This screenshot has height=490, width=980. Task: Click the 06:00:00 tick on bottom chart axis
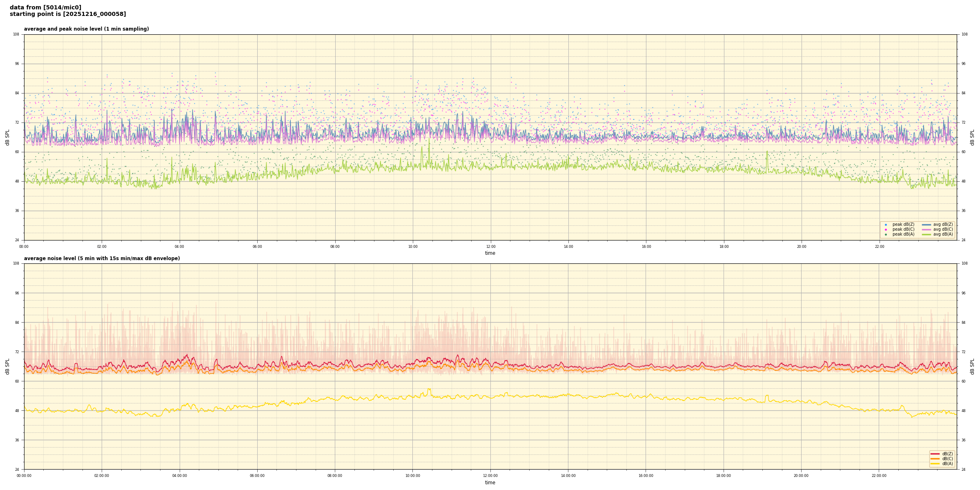(x=257, y=476)
